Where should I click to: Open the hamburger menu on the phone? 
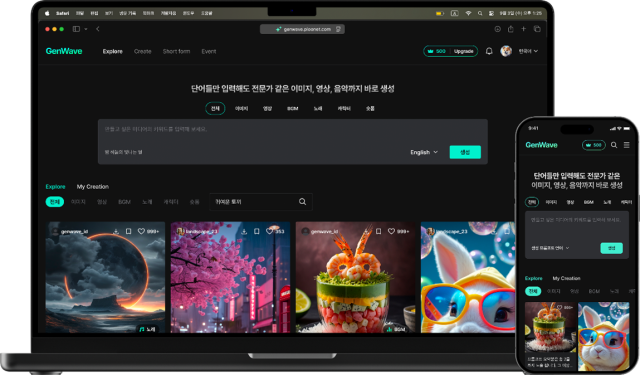pos(627,145)
